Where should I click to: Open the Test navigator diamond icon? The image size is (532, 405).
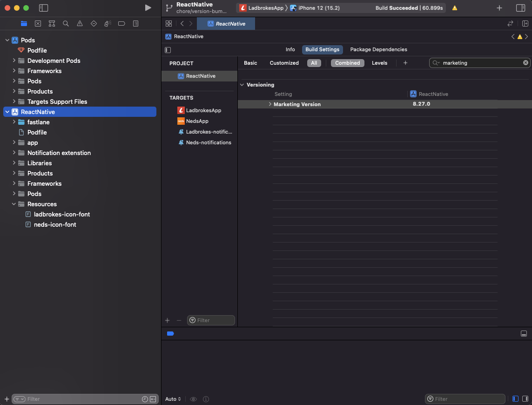94,23
